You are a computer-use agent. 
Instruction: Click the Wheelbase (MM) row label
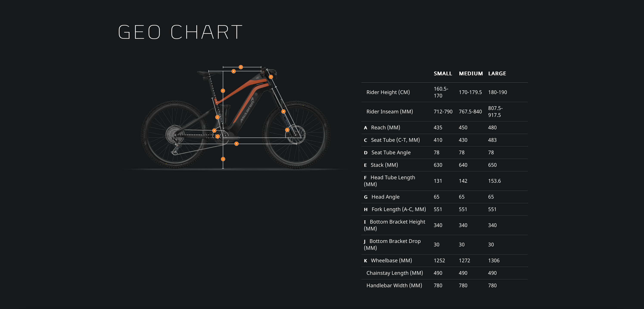391,261
